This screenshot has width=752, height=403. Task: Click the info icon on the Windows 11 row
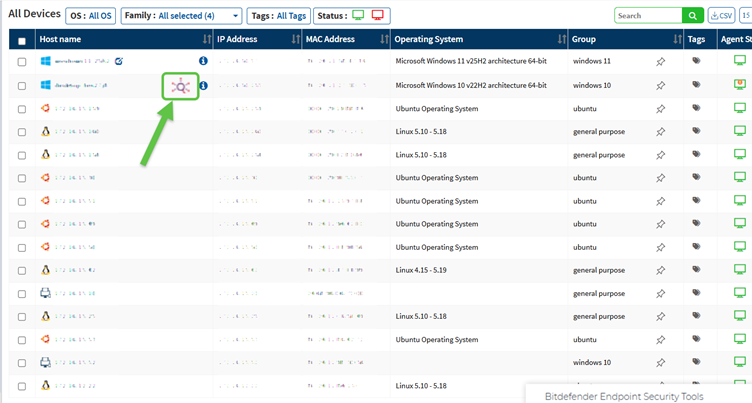click(x=203, y=61)
